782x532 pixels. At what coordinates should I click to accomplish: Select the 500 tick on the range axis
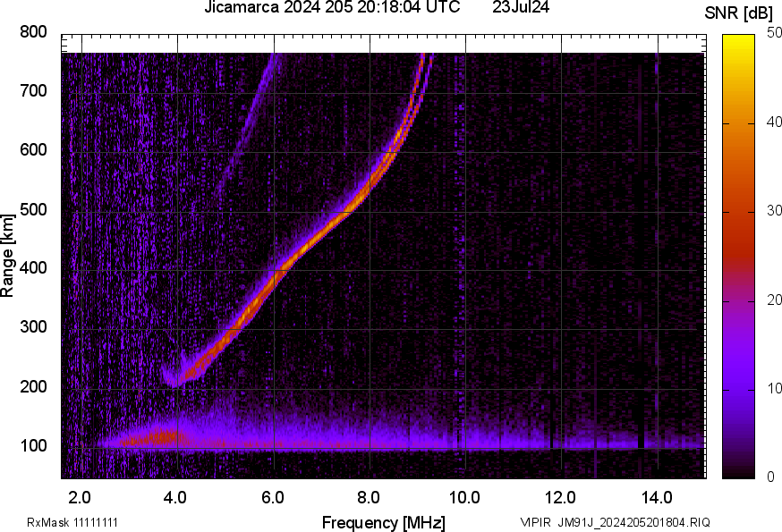coord(34,209)
